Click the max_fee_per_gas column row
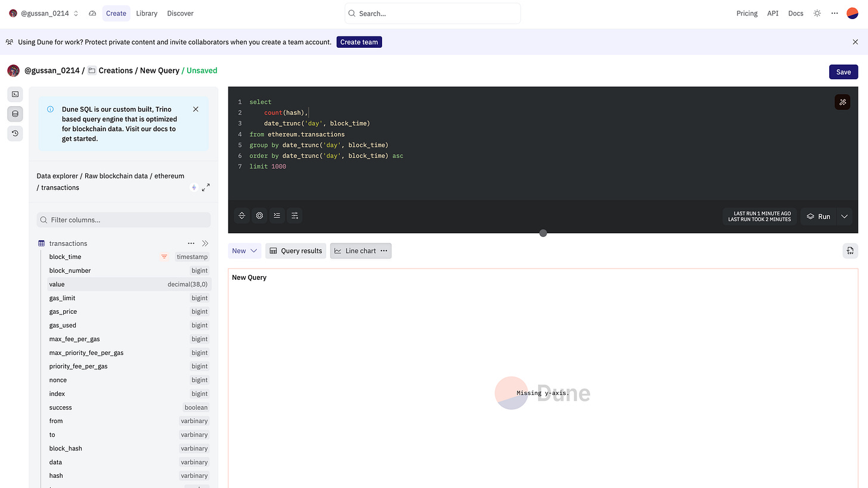This screenshot has height=488, width=868. pyautogui.click(x=129, y=339)
